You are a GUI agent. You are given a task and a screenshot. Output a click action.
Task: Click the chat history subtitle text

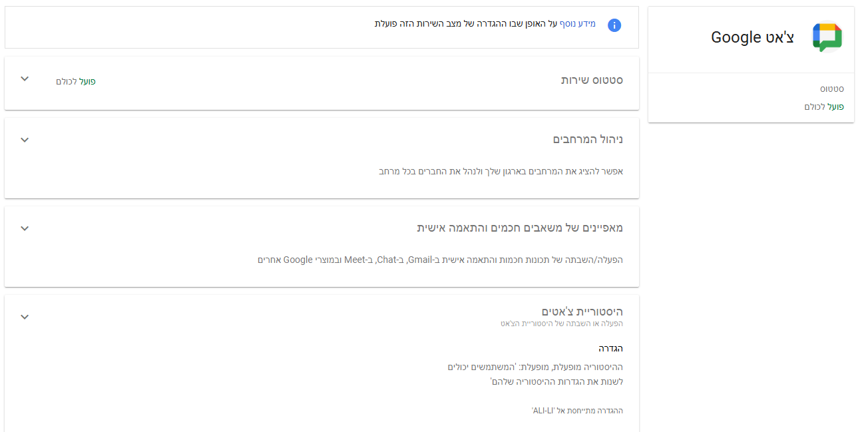coord(561,324)
